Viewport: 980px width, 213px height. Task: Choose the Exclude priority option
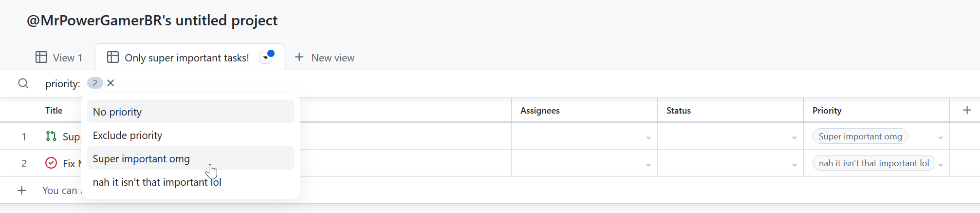[x=191, y=135]
